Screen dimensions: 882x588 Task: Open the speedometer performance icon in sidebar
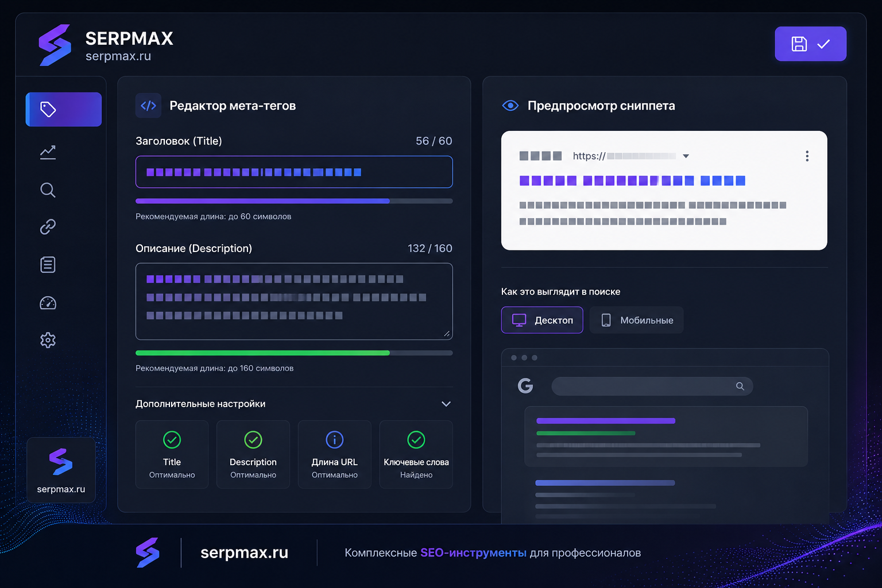coord(48,303)
